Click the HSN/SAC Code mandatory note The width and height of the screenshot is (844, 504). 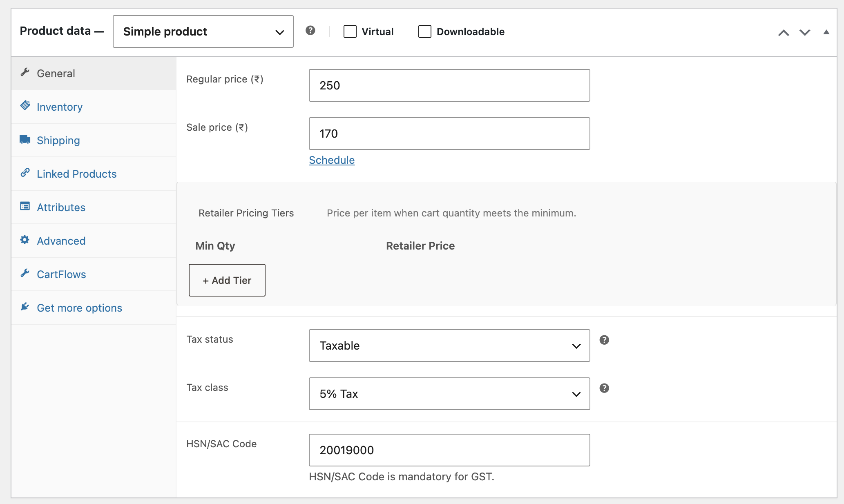pyautogui.click(x=402, y=477)
